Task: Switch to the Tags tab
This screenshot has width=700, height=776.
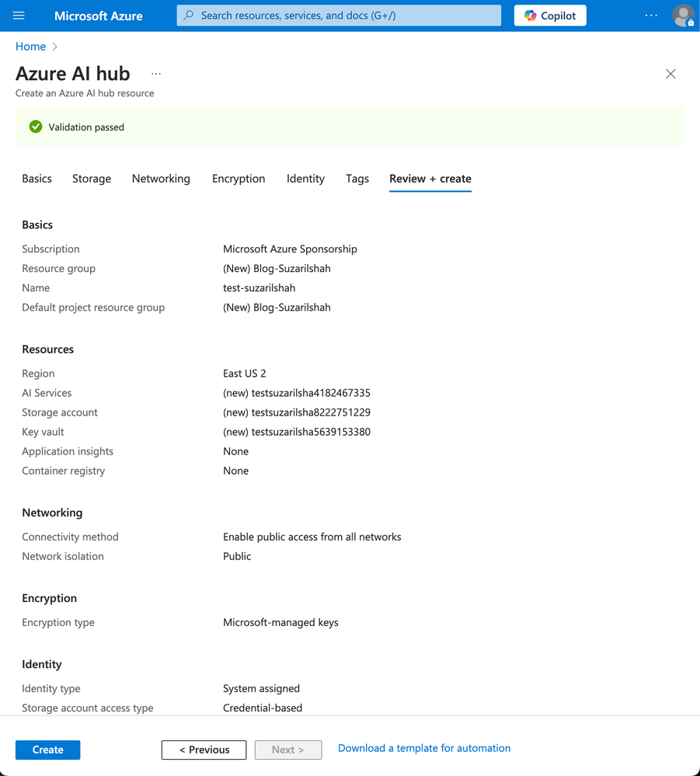Action: click(x=357, y=179)
